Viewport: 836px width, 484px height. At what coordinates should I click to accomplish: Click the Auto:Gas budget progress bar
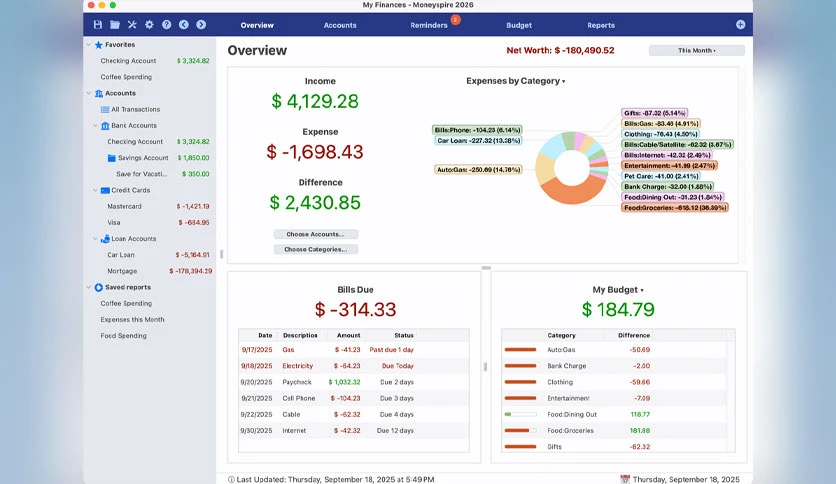tap(520, 350)
